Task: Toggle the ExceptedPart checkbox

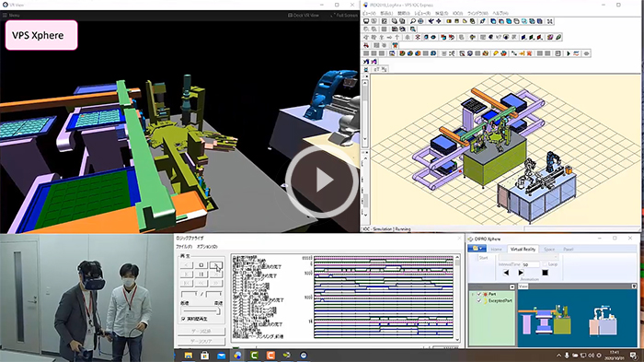Action: (x=479, y=300)
